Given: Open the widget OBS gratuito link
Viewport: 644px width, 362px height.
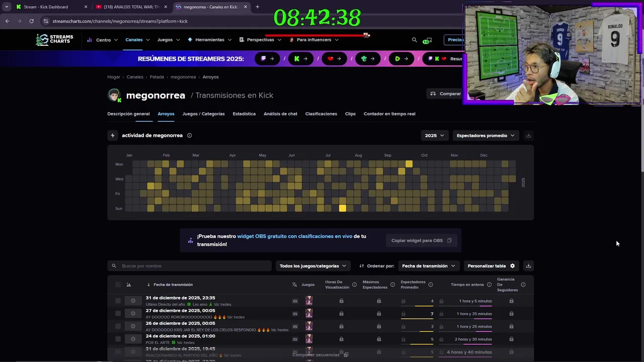Looking at the screenshot, I should click(294, 236).
